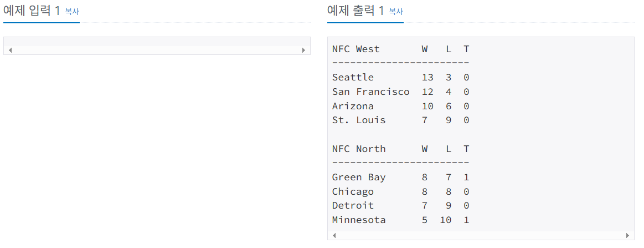This screenshot has width=644, height=248.
Task: Select the 'Chicago' team name
Action: (353, 191)
